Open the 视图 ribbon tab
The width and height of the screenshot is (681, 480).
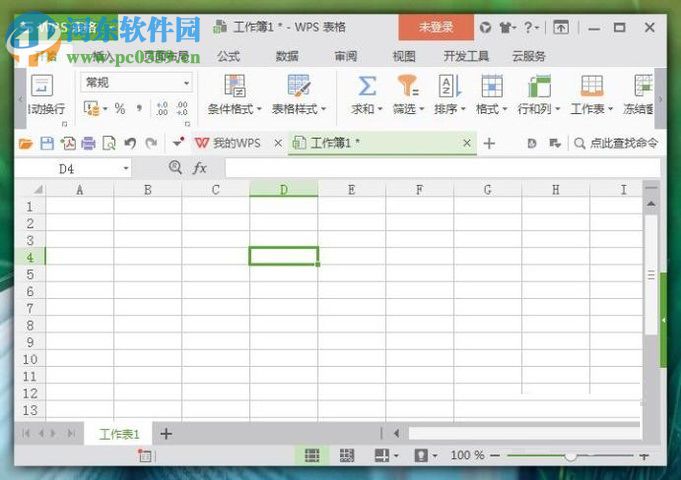point(404,56)
